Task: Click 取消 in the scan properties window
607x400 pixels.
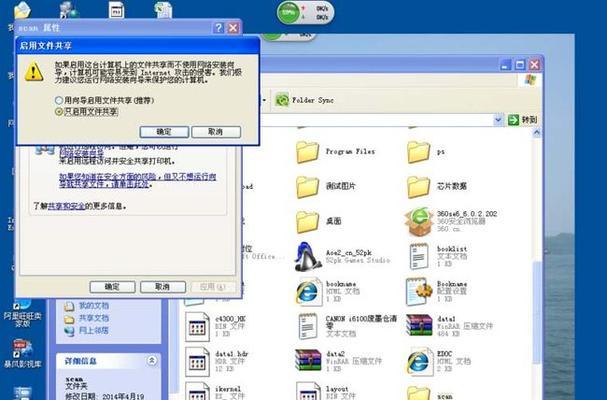Action: [x=163, y=287]
